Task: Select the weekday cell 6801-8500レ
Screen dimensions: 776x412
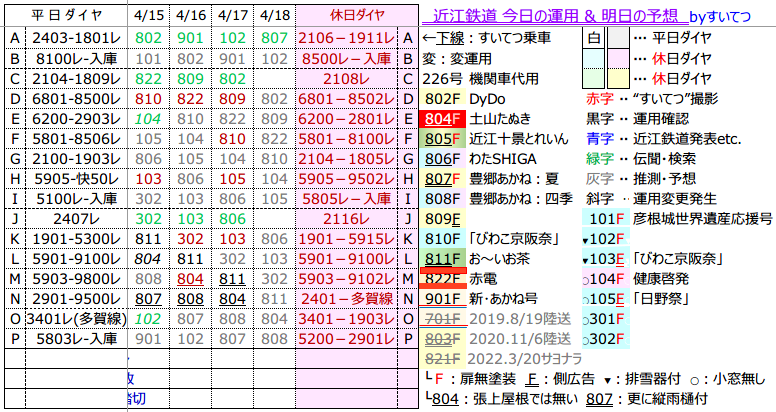Action: coord(76,99)
